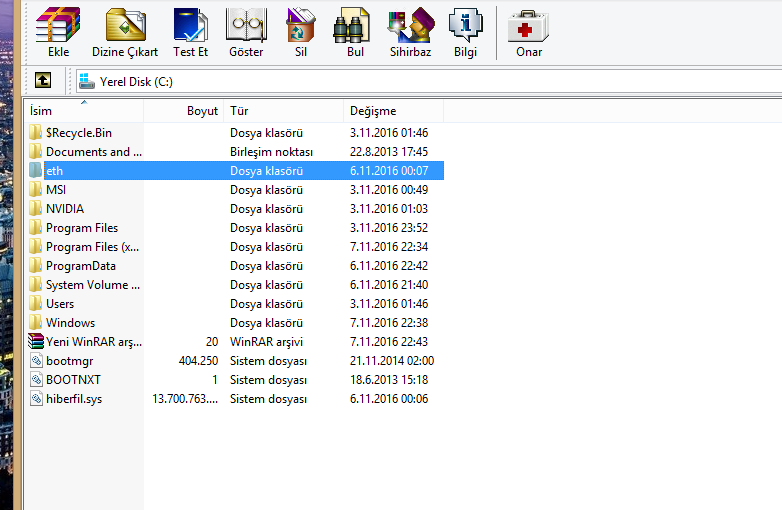The width and height of the screenshot is (782, 510).
Task: Click the WinRAR arşivi type cell
Action: (266, 341)
